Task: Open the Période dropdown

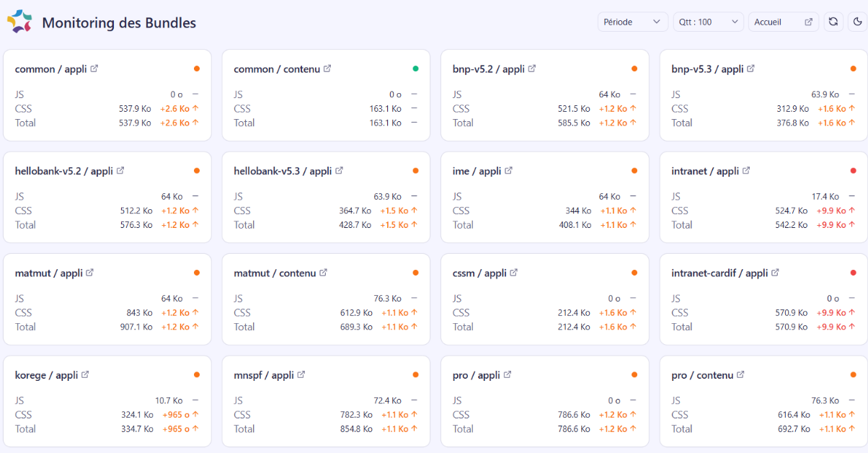Action: tap(633, 22)
